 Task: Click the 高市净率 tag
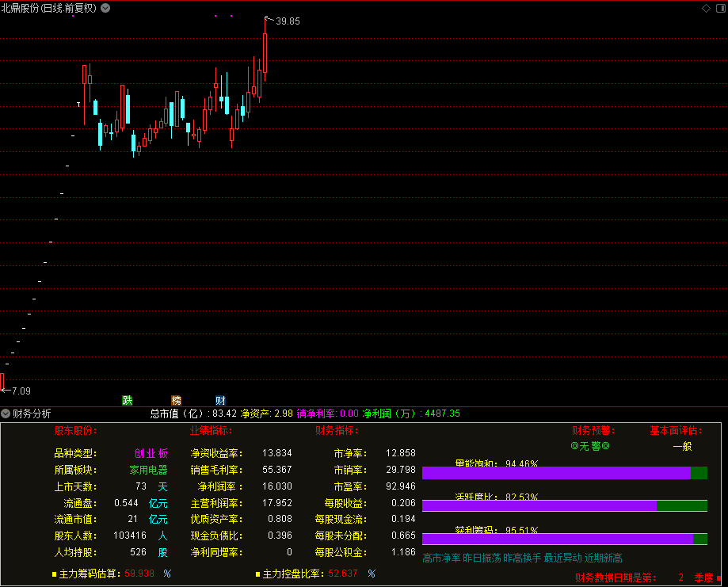tap(441, 558)
